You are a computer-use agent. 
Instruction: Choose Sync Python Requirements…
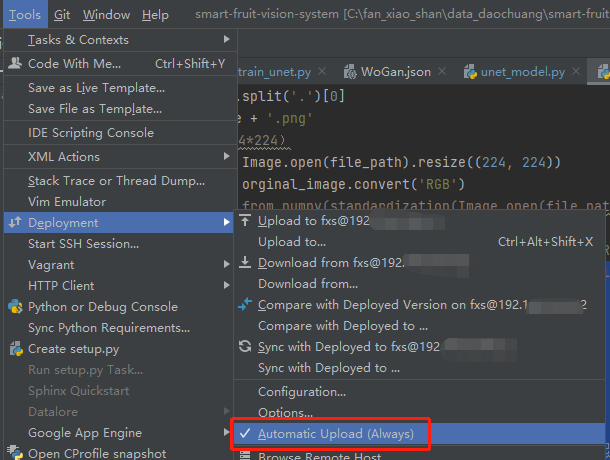[x=118, y=328]
